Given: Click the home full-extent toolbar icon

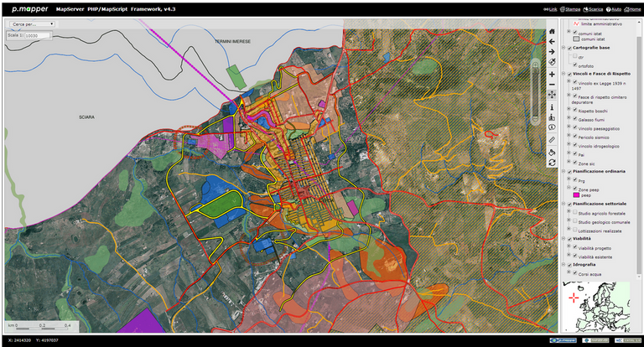Looking at the screenshot, I should pyautogui.click(x=552, y=31).
